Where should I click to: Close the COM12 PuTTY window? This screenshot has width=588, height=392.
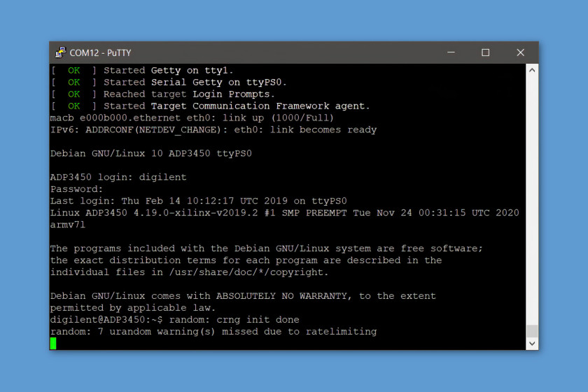click(521, 52)
